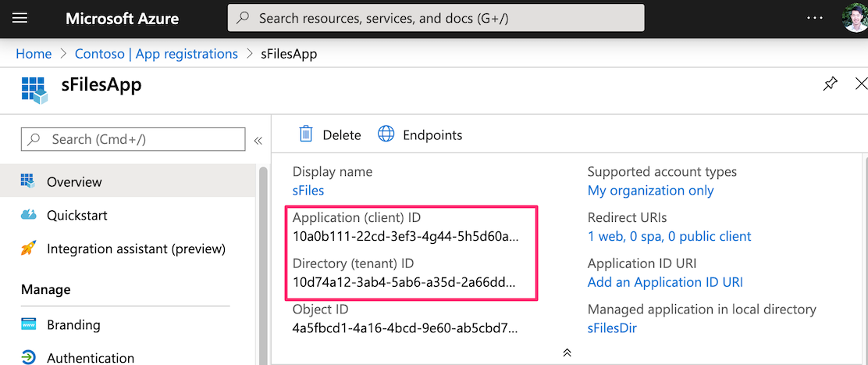The image size is (868, 365).
Task: Click the Display name label
Action: point(333,172)
